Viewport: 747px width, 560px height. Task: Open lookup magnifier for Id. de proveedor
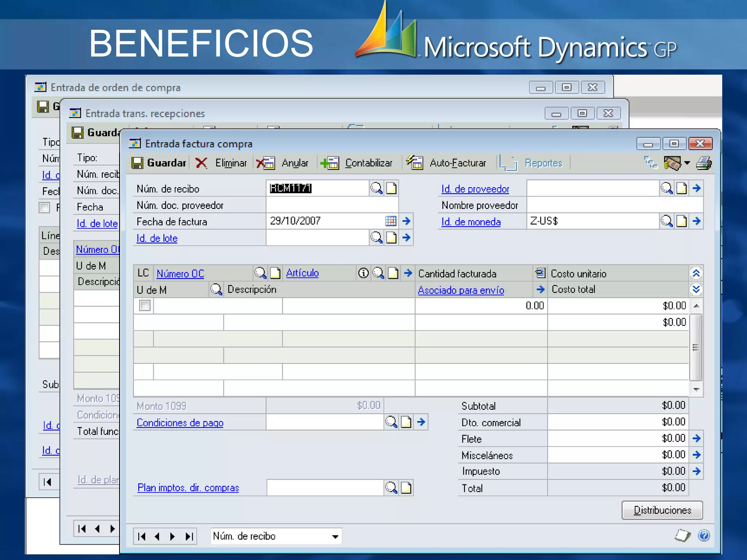click(667, 188)
